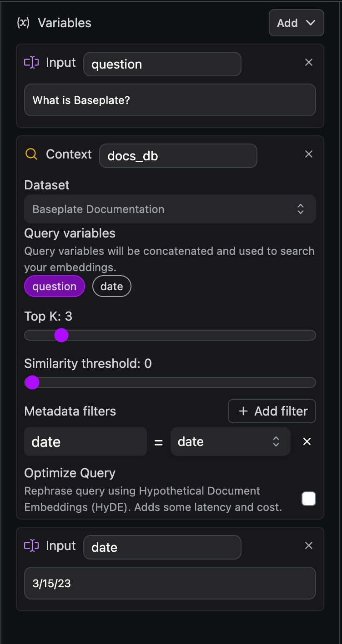
Task: Open the Add variable dropdown
Action: click(x=296, y=23)
